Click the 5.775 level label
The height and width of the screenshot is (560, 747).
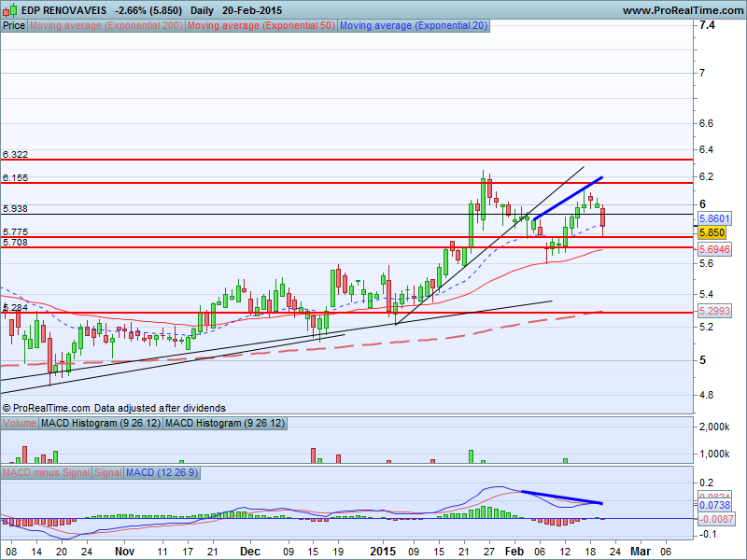[x=15, y=231]
